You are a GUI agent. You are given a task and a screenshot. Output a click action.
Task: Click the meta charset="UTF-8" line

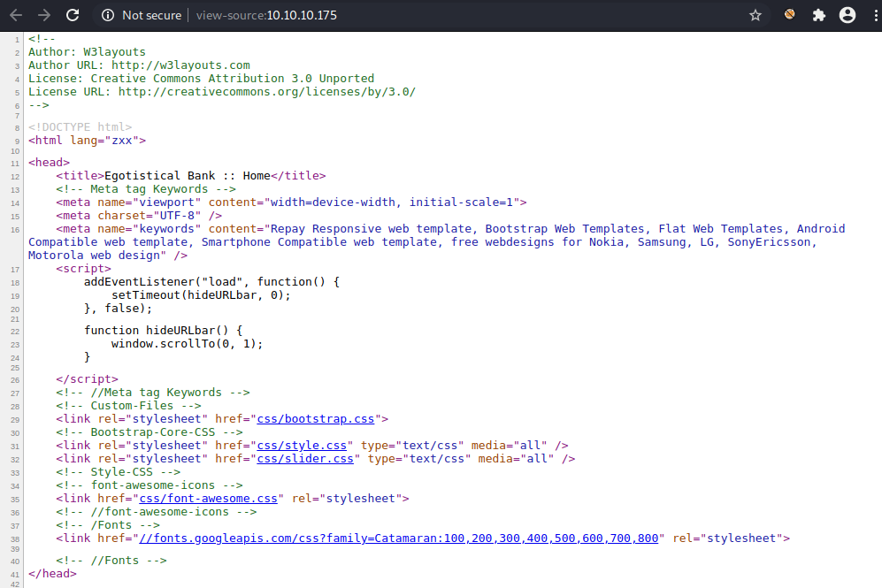click(139, 216)
